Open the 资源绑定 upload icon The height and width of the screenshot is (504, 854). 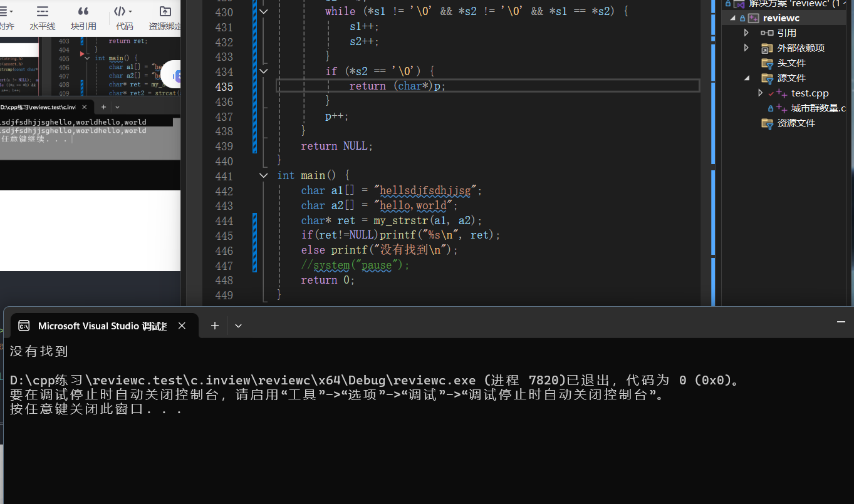[x=165, y=11]
